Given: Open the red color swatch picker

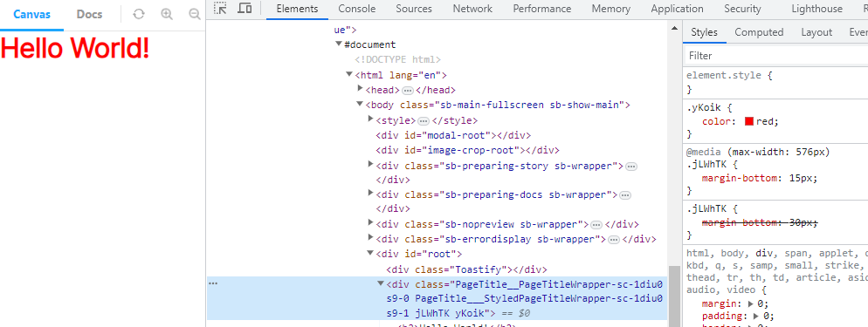Looking at the screenshot, I should pyautogui.click(x=749, y=121).
